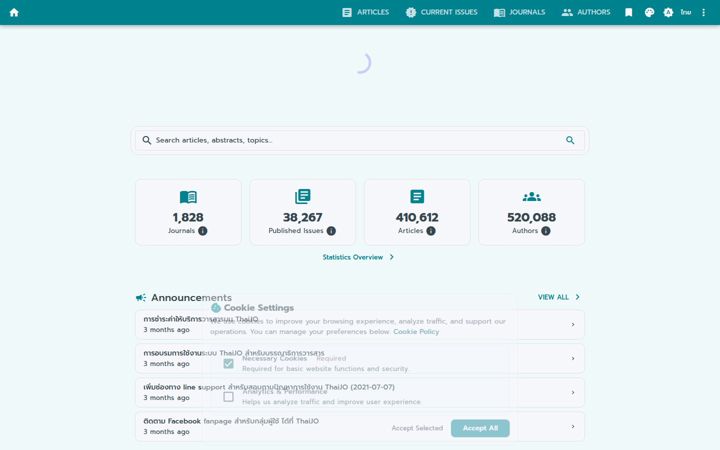Open the Facebook fanpage announcement title
This screenshot has height=450, width=720.
231,421
